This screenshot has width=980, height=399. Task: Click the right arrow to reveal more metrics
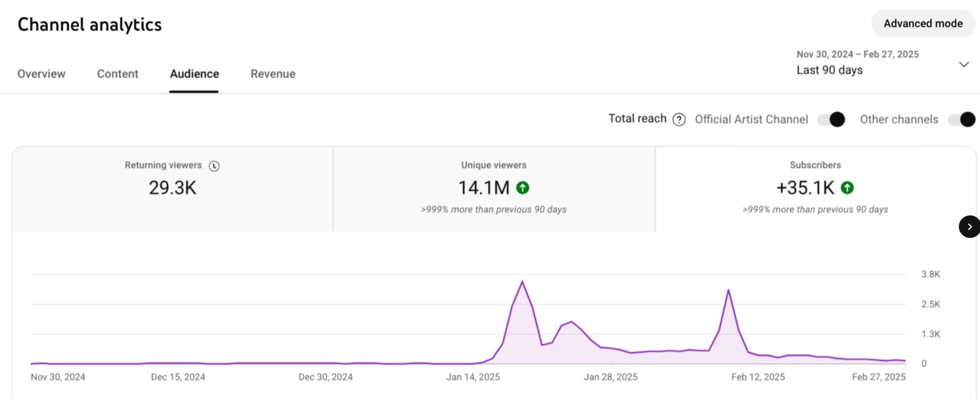tap(969, 227)
